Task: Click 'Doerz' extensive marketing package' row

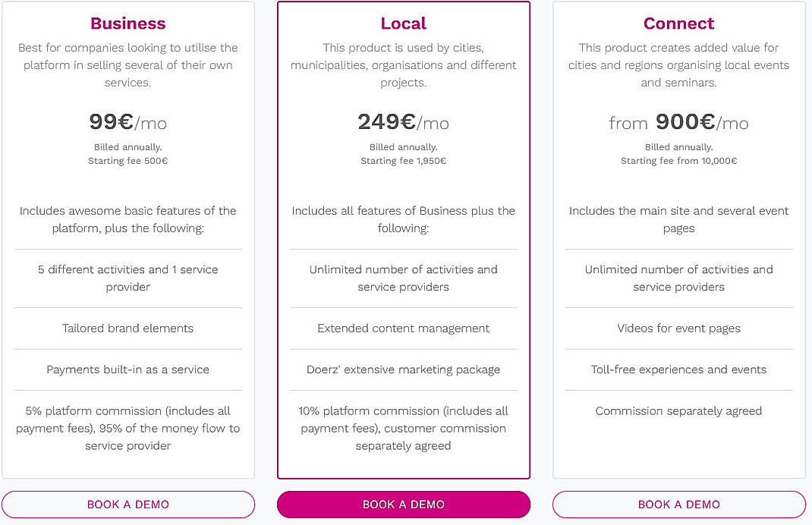Action: point(403,369)
